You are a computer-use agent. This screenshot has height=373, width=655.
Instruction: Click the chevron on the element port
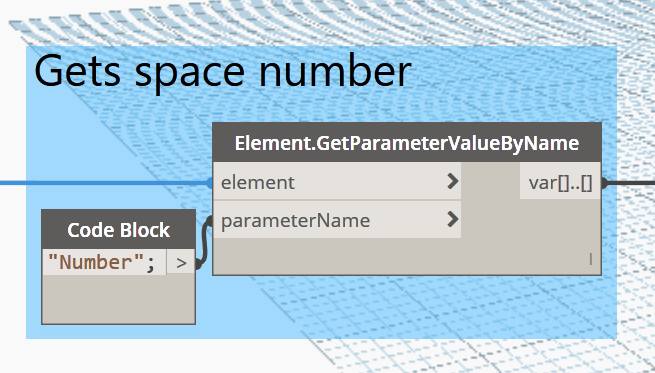[x=452, y=182]
